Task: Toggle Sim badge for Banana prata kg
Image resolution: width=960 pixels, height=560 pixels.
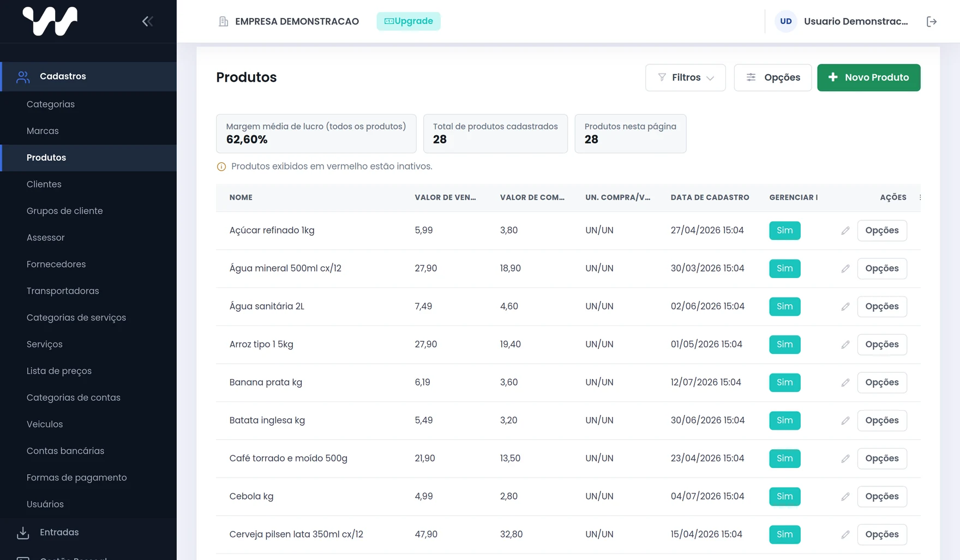Action: click(x=785, y=382)
